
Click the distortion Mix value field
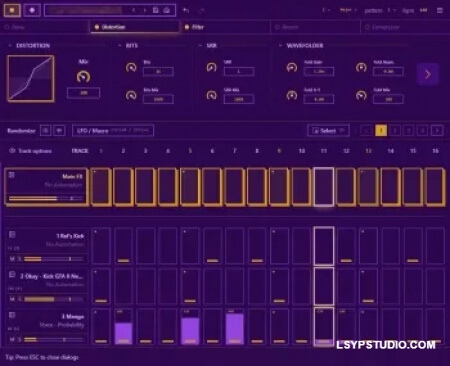83,93
